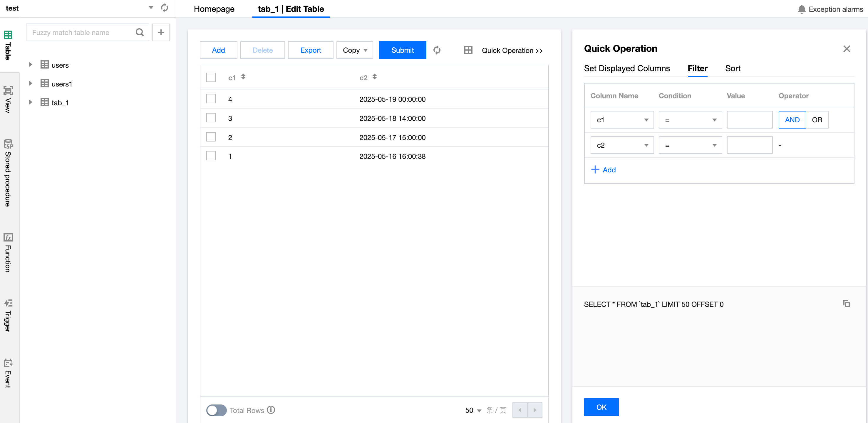Open the c2 column name dropdown

click(x=622, y=145)
